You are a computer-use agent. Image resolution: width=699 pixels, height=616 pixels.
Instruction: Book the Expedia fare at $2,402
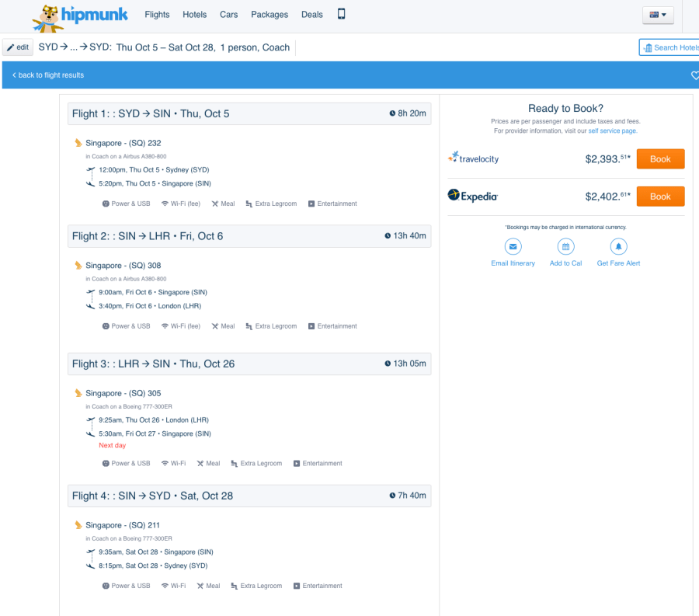point(659,197)
